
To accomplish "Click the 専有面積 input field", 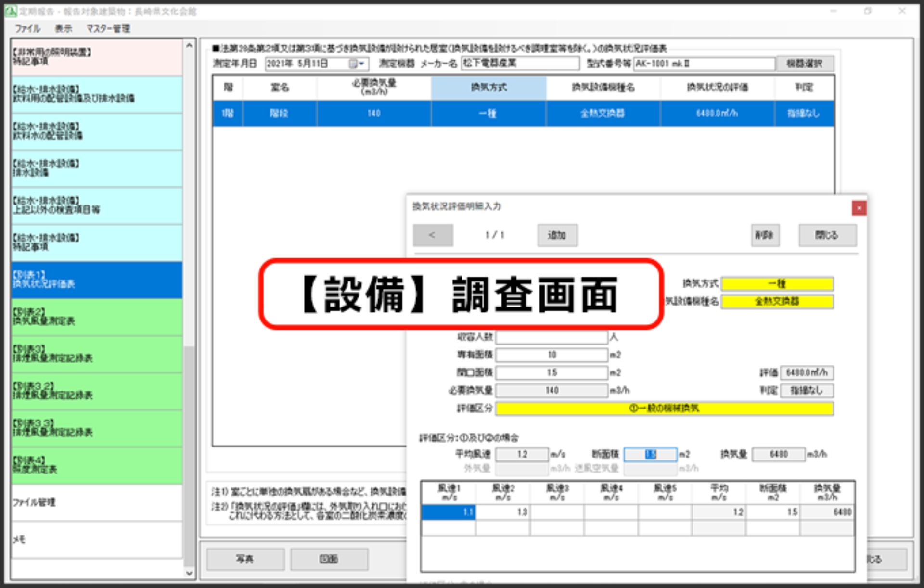I will (x=552, y=355).
